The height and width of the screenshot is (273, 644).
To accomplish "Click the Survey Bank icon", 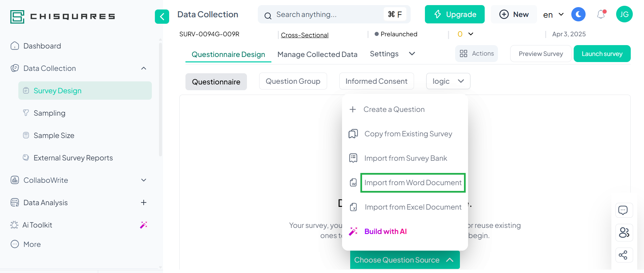I will click(353, 158).
